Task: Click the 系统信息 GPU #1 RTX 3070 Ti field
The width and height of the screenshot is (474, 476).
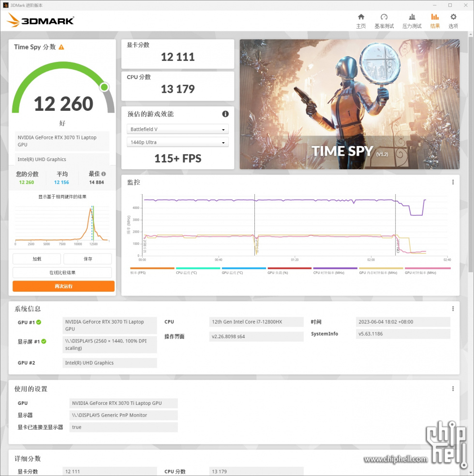Action: click(x=109, y=326)
